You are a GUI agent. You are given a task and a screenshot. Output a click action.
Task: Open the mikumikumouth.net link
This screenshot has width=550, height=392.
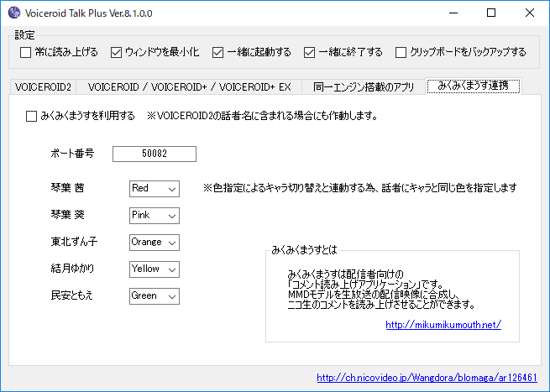[443, 325]
